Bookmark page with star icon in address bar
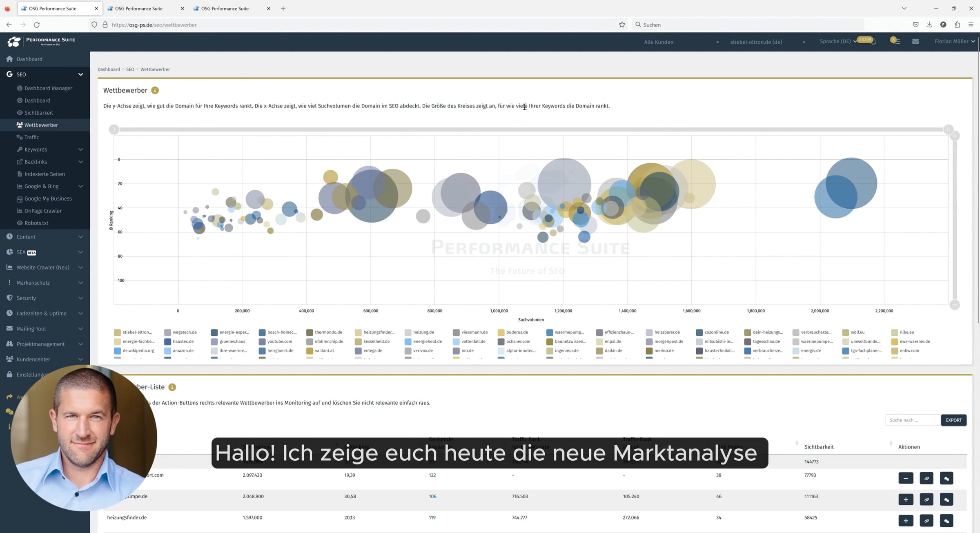 point(622,25)
